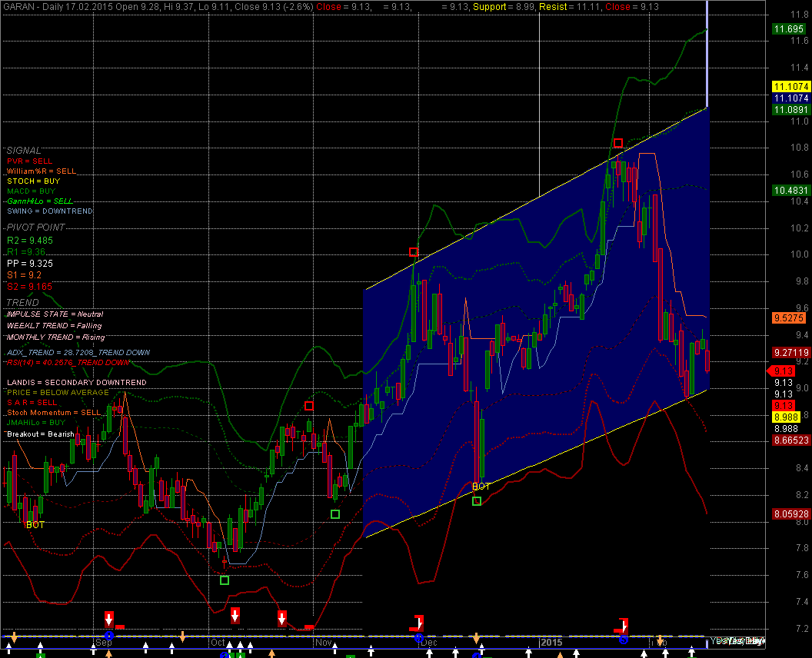Select the green square below December BOT label
The image size is (812, 658).
click(477, 501)
